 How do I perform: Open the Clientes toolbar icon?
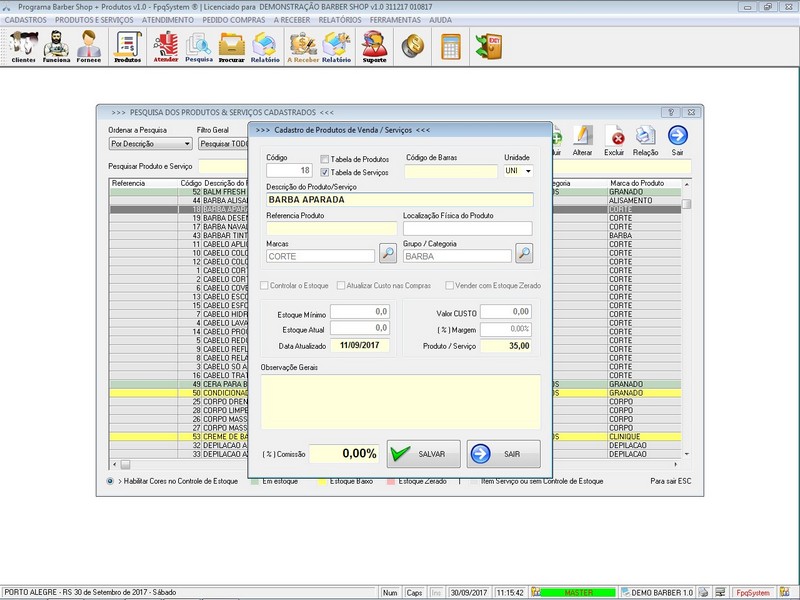pos(23,45)
